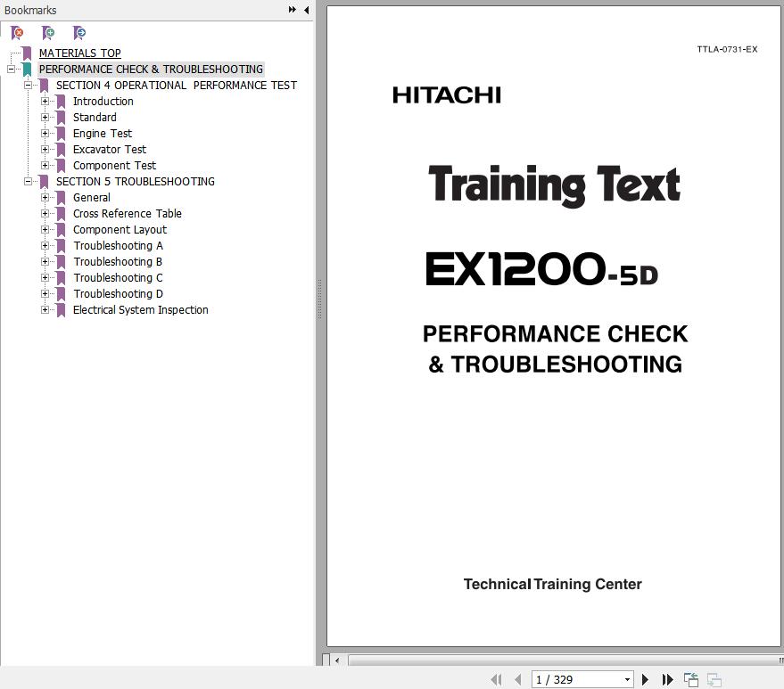Open the Engine Test bookmark text
The height and width of the screenshot is (689, 784).
tap(103, 133)
